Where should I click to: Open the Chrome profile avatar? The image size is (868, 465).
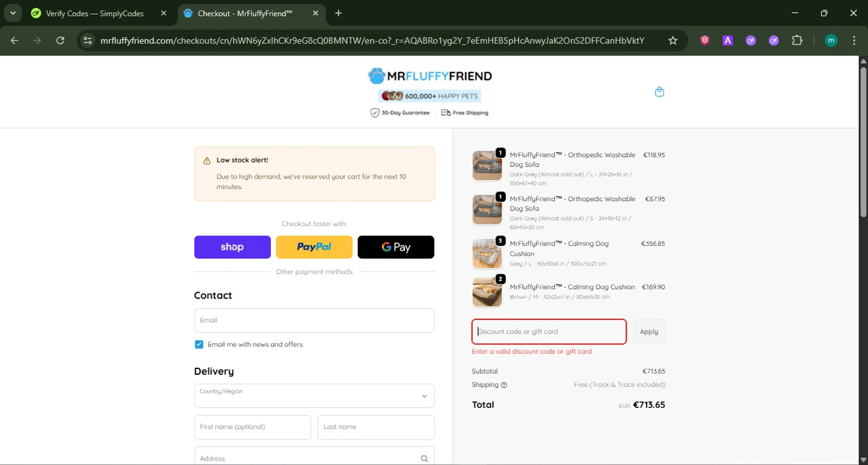click(x=831, y=40)
